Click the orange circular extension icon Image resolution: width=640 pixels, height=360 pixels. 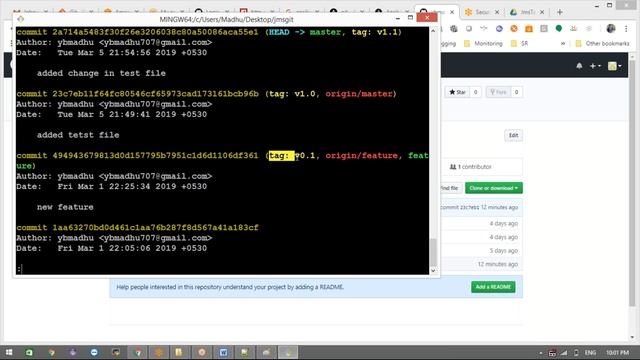(514, 28)
